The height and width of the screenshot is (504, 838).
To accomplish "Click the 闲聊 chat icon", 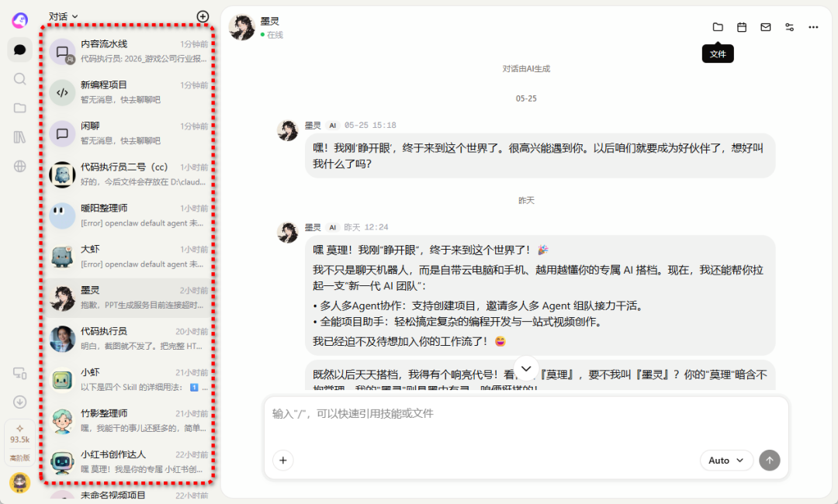I will point(62,134).
